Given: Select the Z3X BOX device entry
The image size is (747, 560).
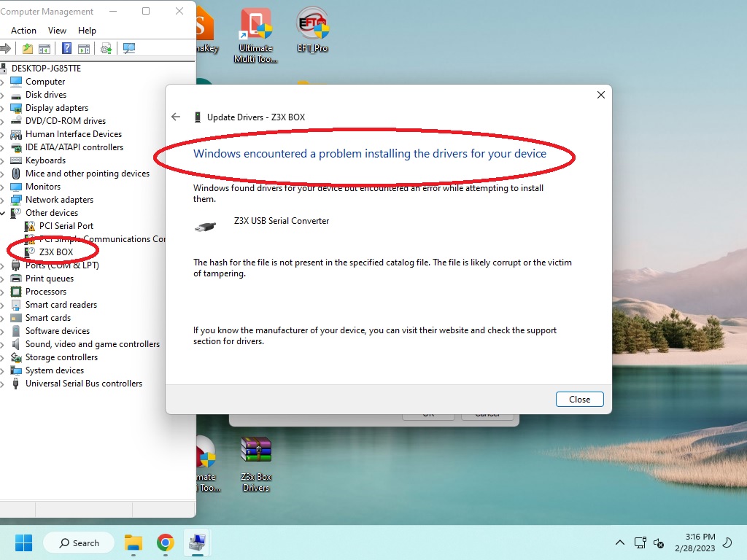Looking at the screenshot, I should tap(56, 252).
